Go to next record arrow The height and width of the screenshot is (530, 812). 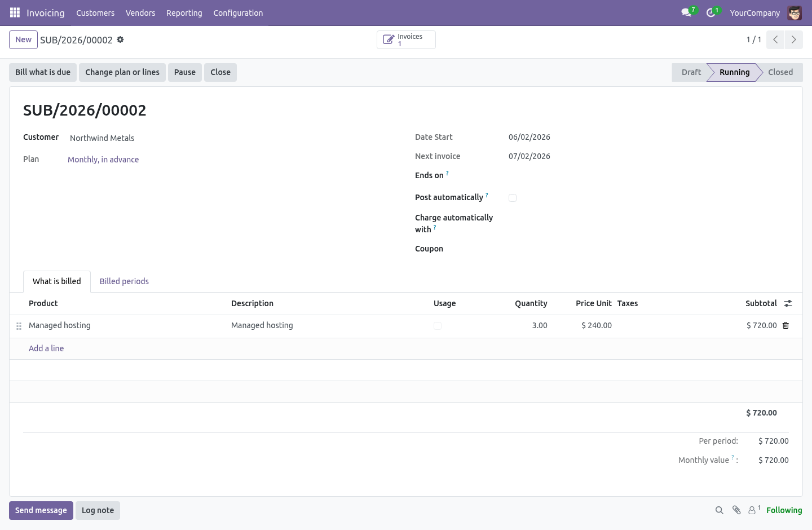[x=793, y=39]
